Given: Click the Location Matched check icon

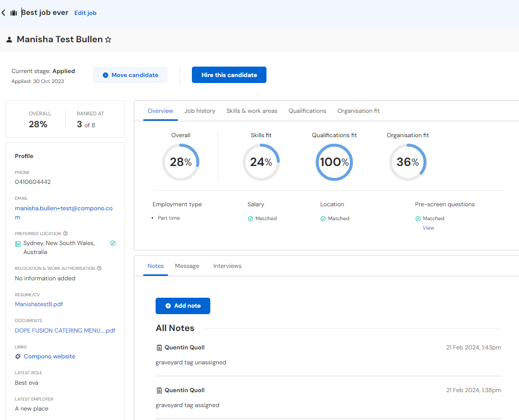Looking at the screenshot, I should [x=323, y=219].
